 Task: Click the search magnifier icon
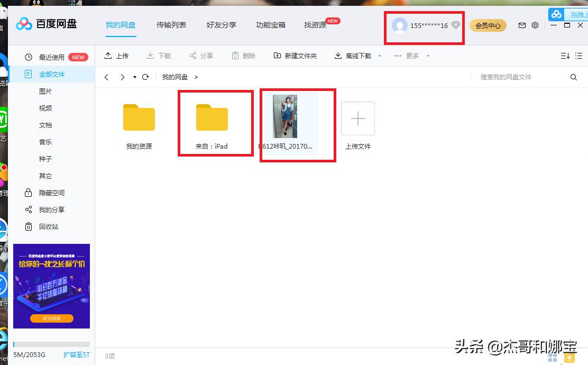point(574,77)
